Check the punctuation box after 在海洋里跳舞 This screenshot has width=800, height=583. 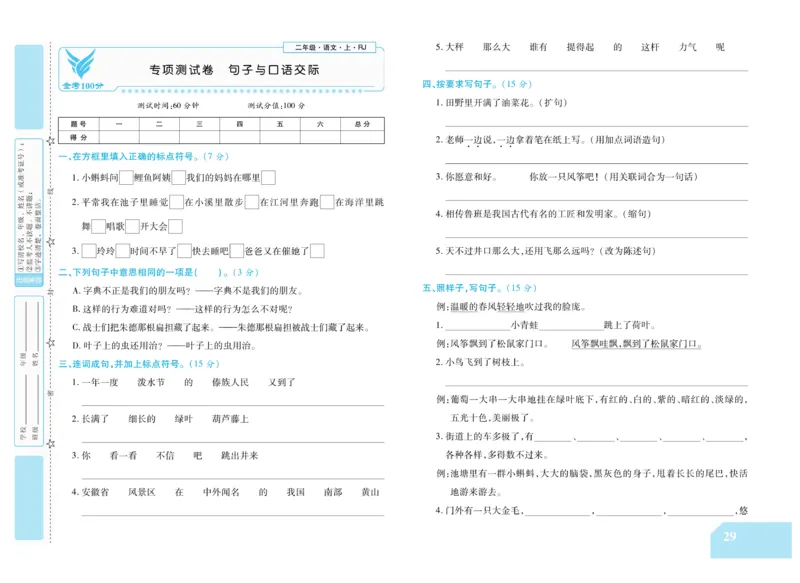[96, 224]
